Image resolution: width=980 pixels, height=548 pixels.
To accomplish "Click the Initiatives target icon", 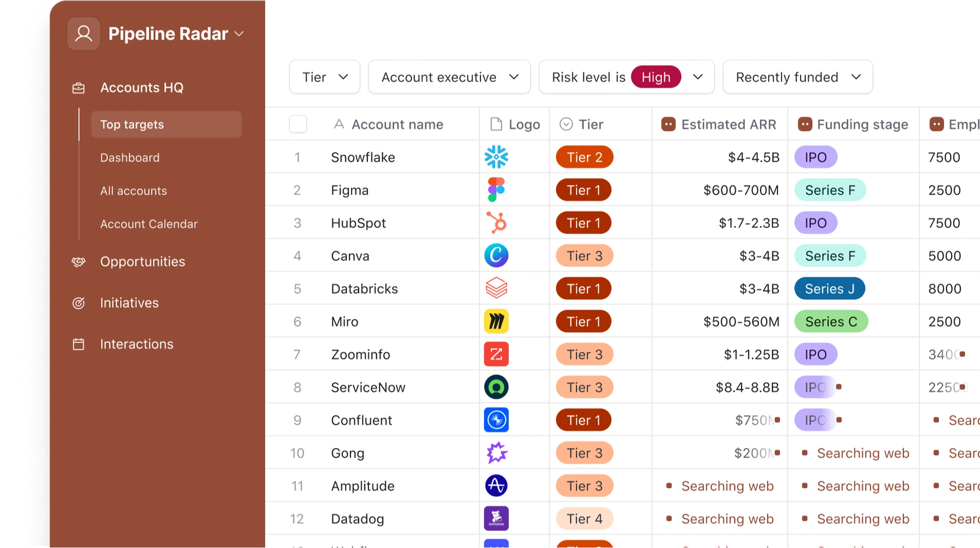I will [78, 303].
